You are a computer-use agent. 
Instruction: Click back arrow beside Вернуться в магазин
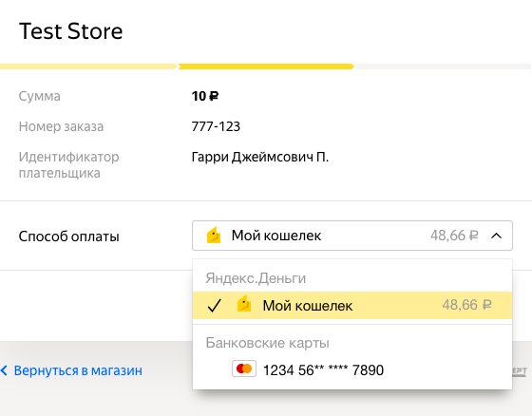[x=4, y=370]
